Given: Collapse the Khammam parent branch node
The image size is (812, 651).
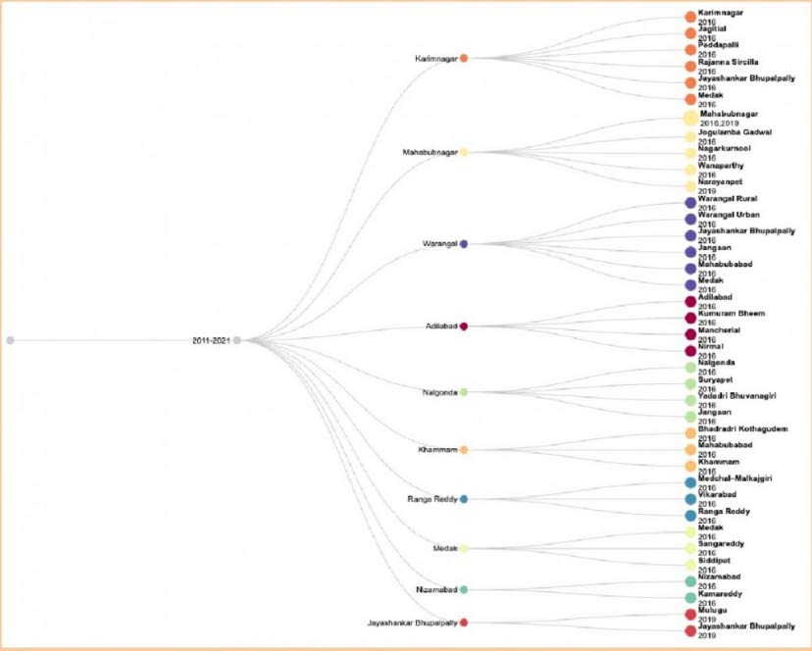Looking at the screenshot, I should [x=464, y=450].
